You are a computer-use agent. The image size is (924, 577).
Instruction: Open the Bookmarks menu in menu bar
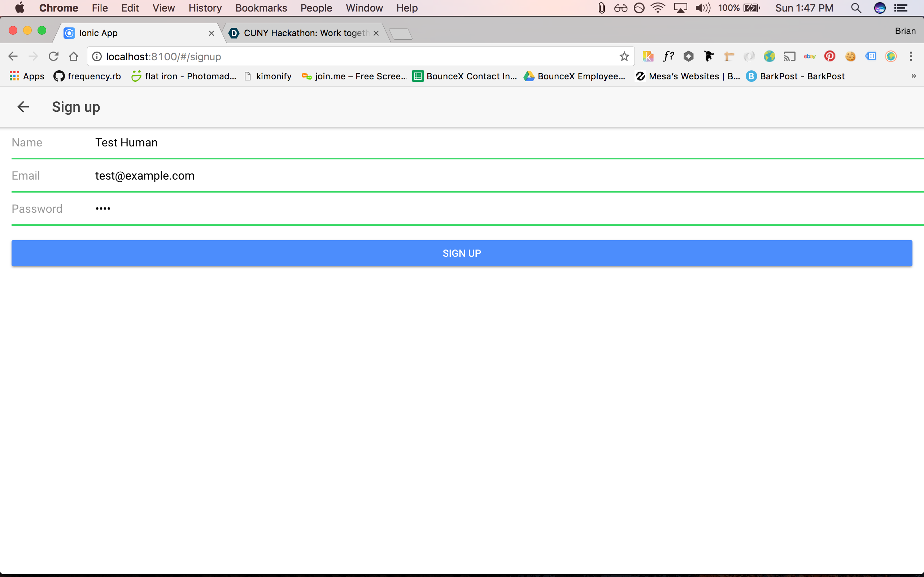[261, 8]
